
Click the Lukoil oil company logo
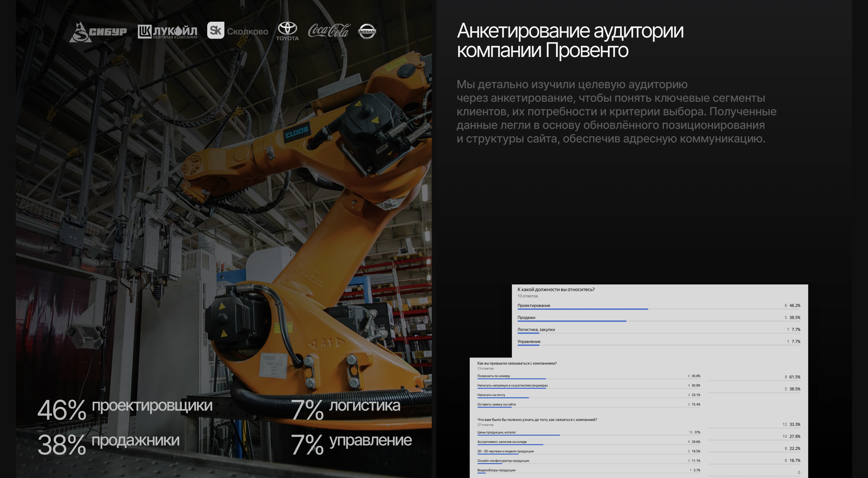[x=167, y=32]
